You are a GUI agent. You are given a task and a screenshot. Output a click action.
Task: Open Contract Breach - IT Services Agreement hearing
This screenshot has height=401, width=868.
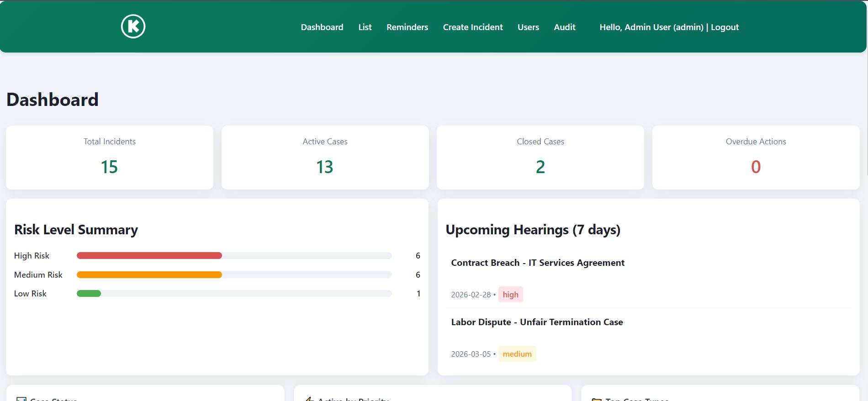tap(537, 263)
